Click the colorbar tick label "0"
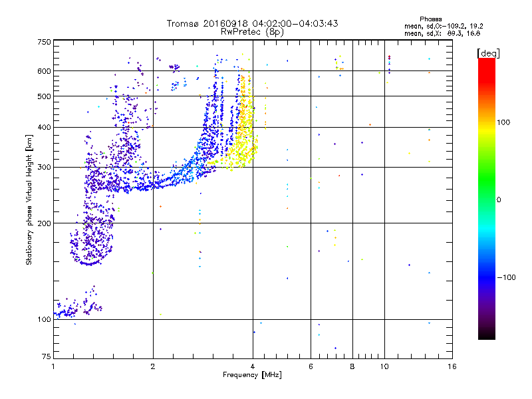The width and height of the screenshot is (532, 399). tap(498, 200)
